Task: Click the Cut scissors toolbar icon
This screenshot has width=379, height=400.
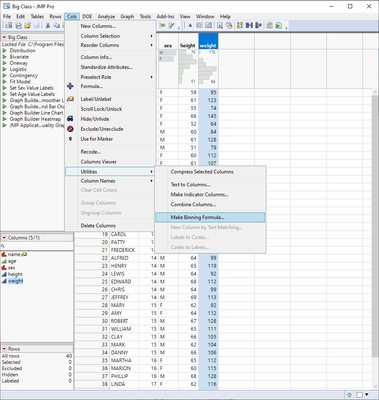Action: pyautogui.click(x=48, y=26)
